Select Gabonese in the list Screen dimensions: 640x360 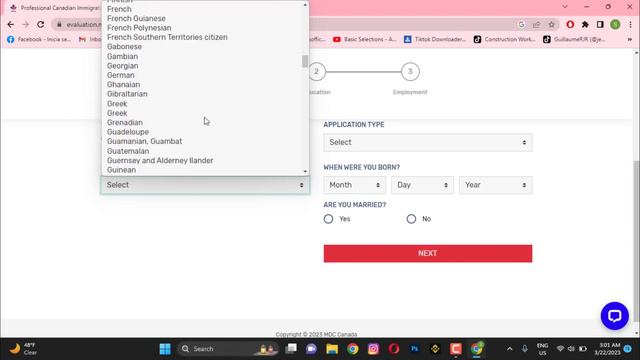[x=124, y=47]
